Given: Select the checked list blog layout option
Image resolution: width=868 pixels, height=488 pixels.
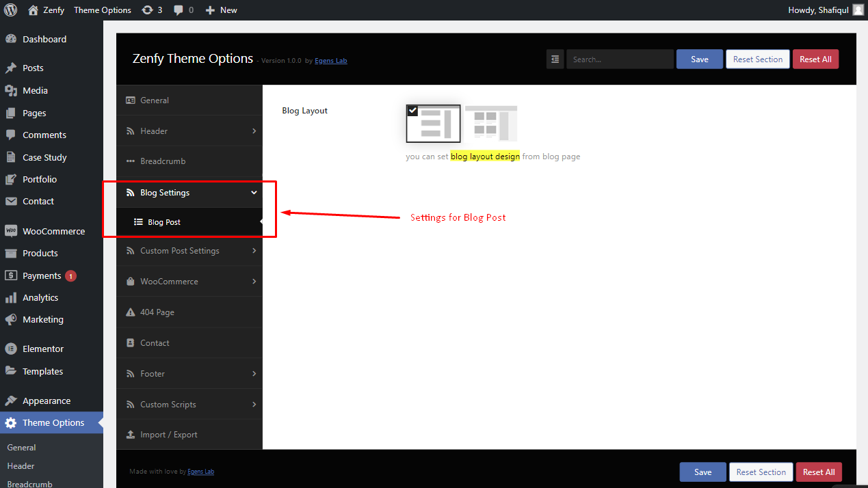Looking at the screenshot, I should [x=433, y=123].
